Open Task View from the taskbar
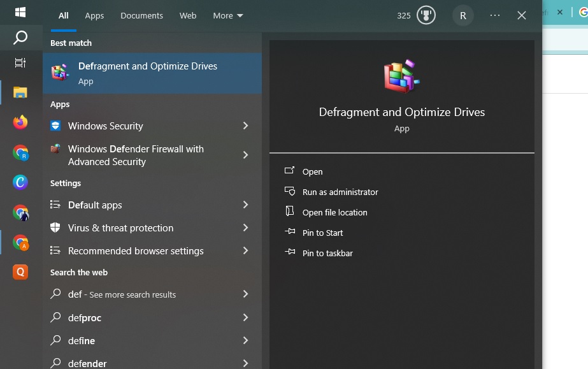The width and height of the screenshot is (588, 369). click(x=20, y=62)
